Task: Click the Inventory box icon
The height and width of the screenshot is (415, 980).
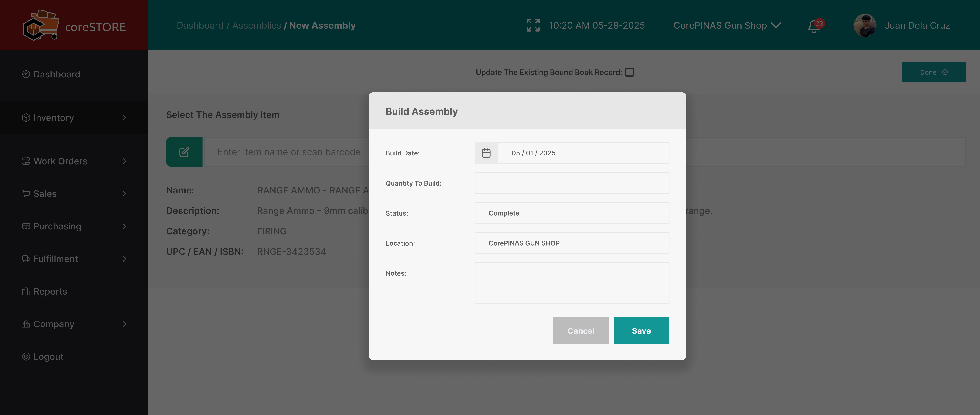Action: (x=26, y=118)
